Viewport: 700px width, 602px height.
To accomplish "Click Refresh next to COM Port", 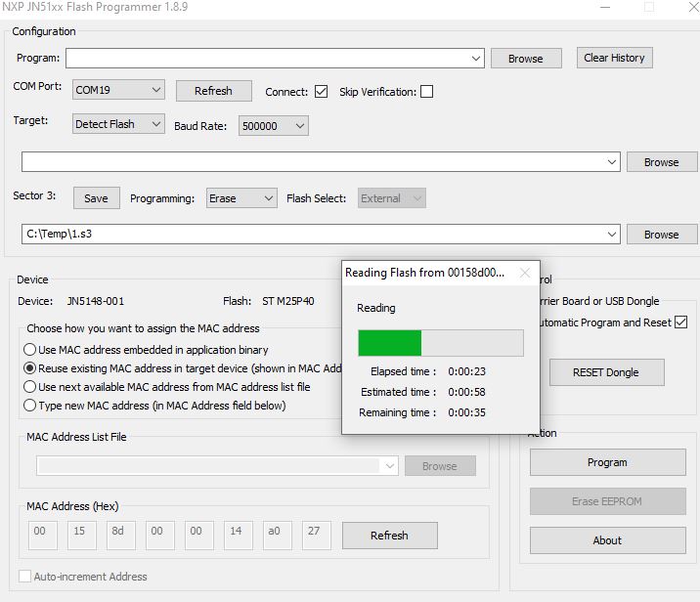I will [x=213, y=91].
